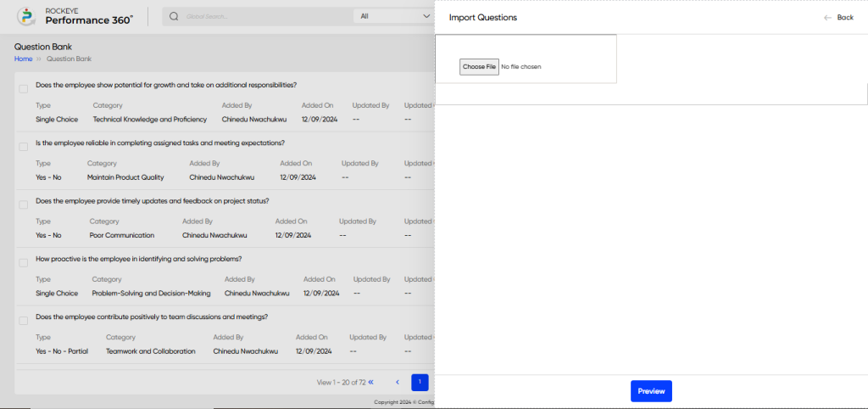Click 'Maintain Product Quality' category cell

pyautogui.click(x=125, y=177)
